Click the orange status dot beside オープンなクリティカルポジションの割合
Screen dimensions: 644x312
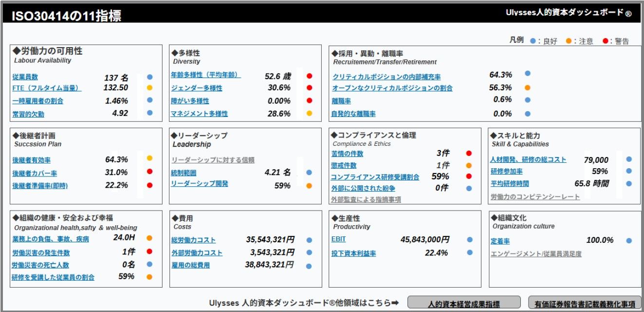tap(527, 88)
